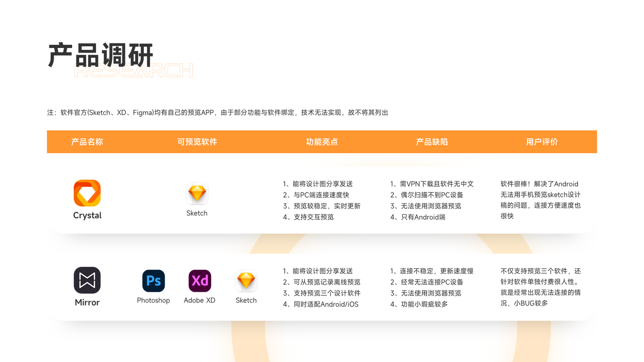This screenshot has width=644, height=362.
Task: Click the text 支持交互预览
Action: coord(308,217)
